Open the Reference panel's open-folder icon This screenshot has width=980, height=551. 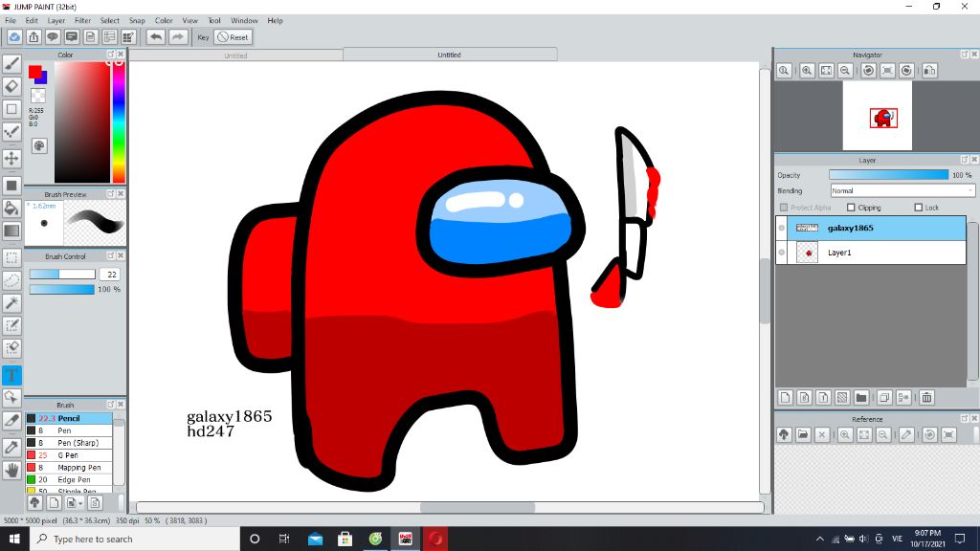803,435
